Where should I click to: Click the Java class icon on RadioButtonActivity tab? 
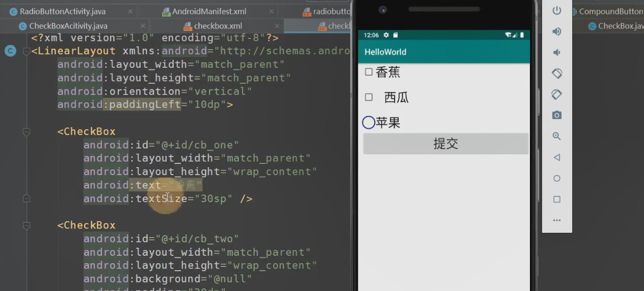tap(13, 12)
